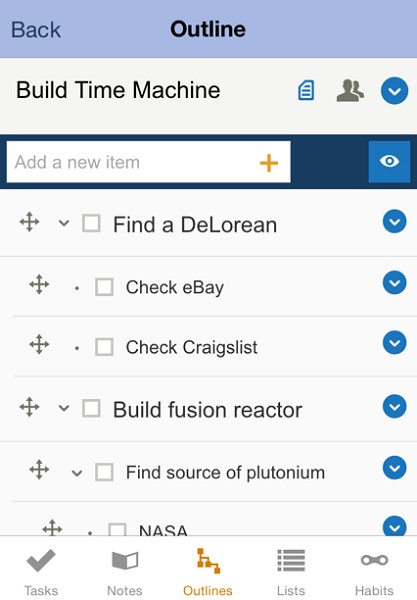Viewport: 417px width, 600px height.
Task: Open the outline notes document icon
Action: point(306,90)
